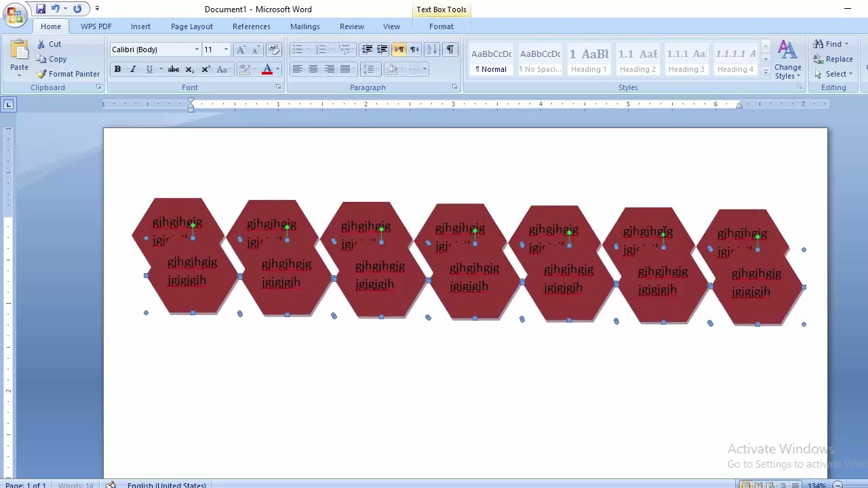
Task: Paste clipboard contents
Action: point(19,57)
